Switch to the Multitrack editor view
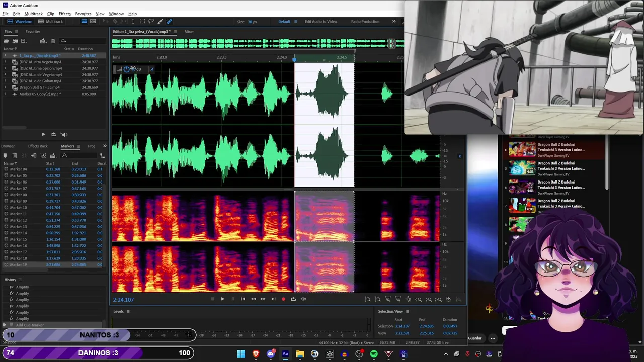This screenshot has height=362, width=644. point(50,21)
